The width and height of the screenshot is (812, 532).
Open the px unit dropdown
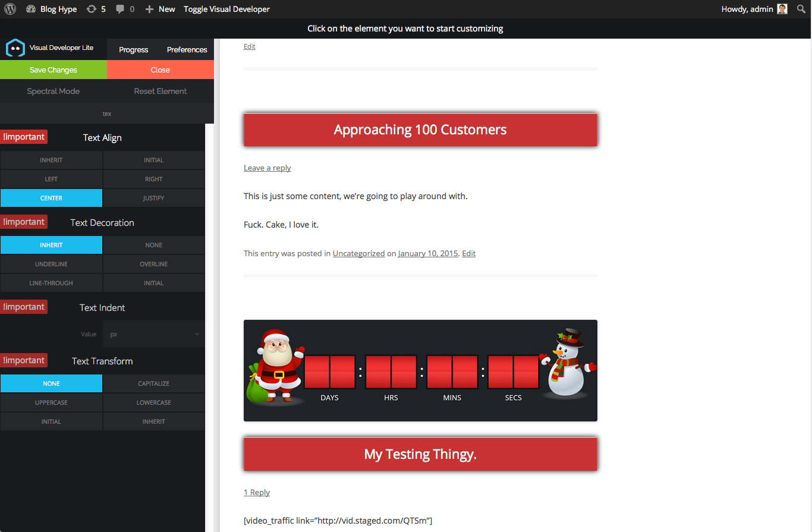pos(154,334)
